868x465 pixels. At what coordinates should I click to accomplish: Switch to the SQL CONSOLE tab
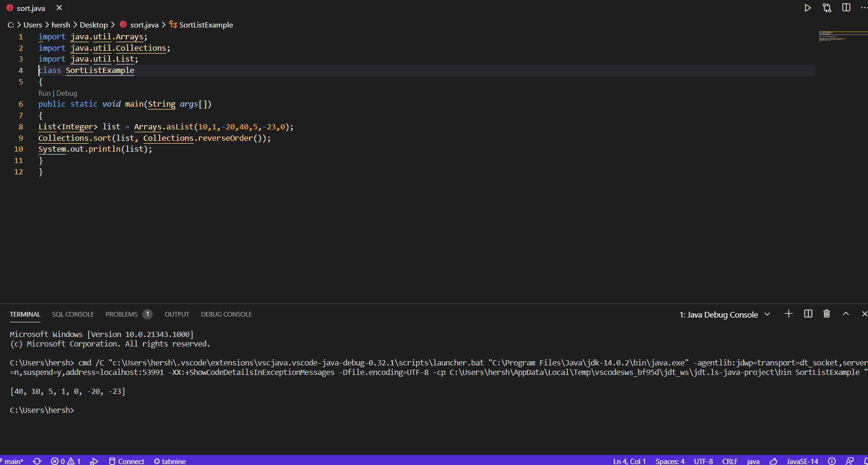pos(73,314)
